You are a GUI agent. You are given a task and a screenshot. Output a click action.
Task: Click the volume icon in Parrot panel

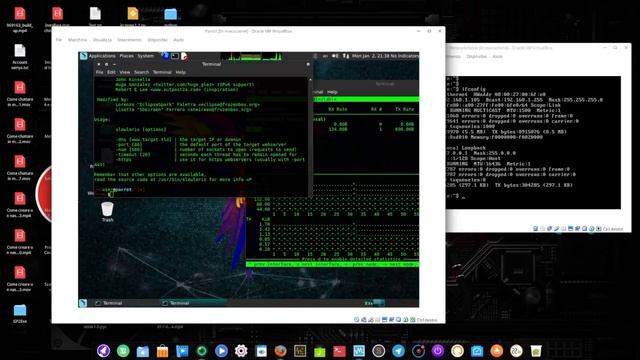[x=335, y=56]
